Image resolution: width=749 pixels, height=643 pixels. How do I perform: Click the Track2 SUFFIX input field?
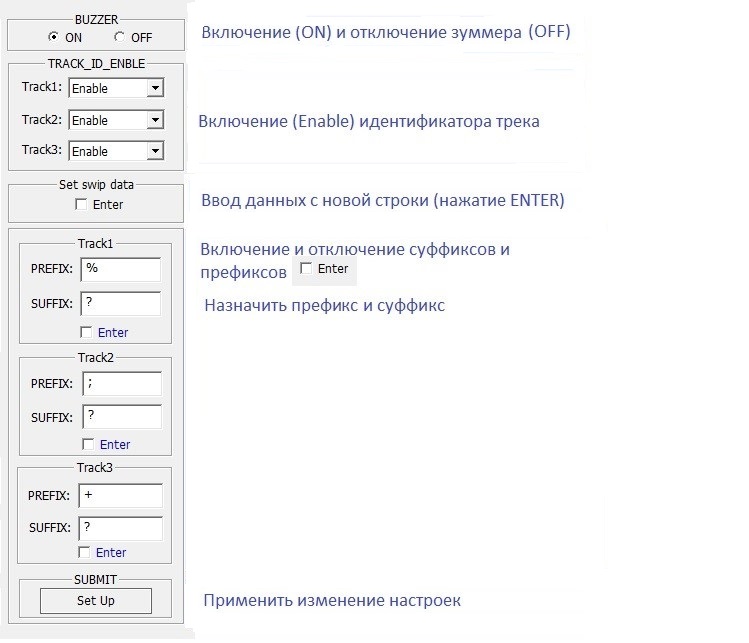click(x=121, y=416)
